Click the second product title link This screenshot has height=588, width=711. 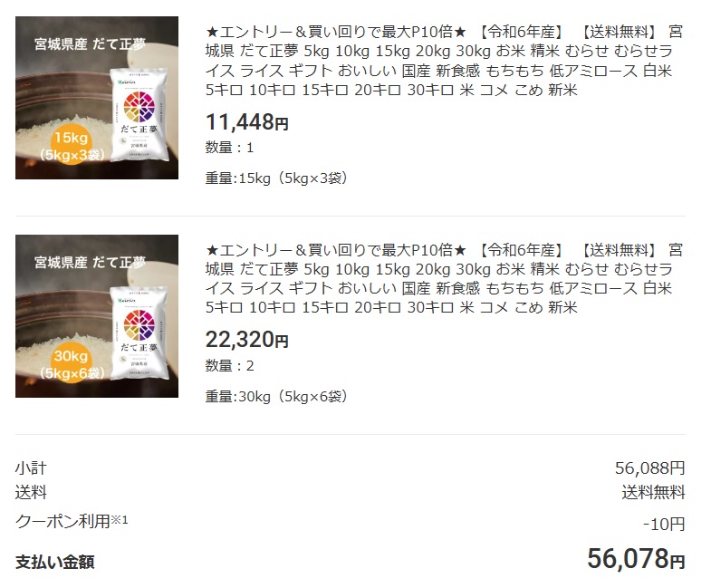click(x=445, y=278)
